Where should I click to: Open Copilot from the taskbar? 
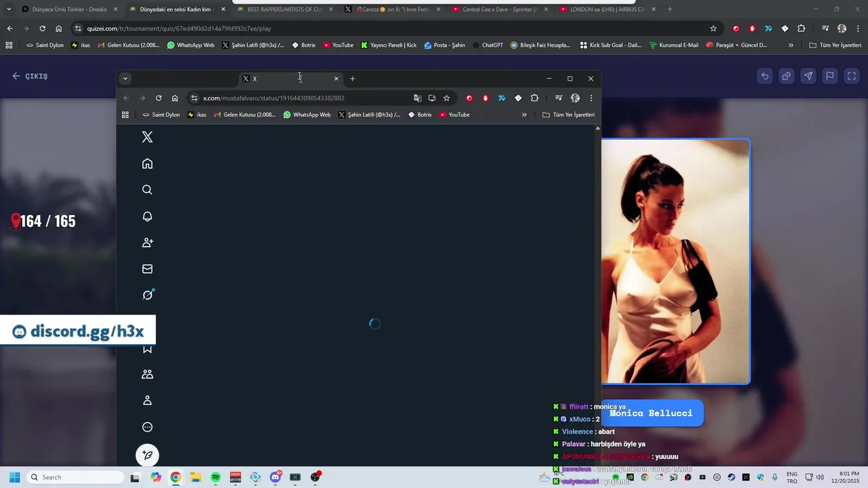click(x=156, y=477)
